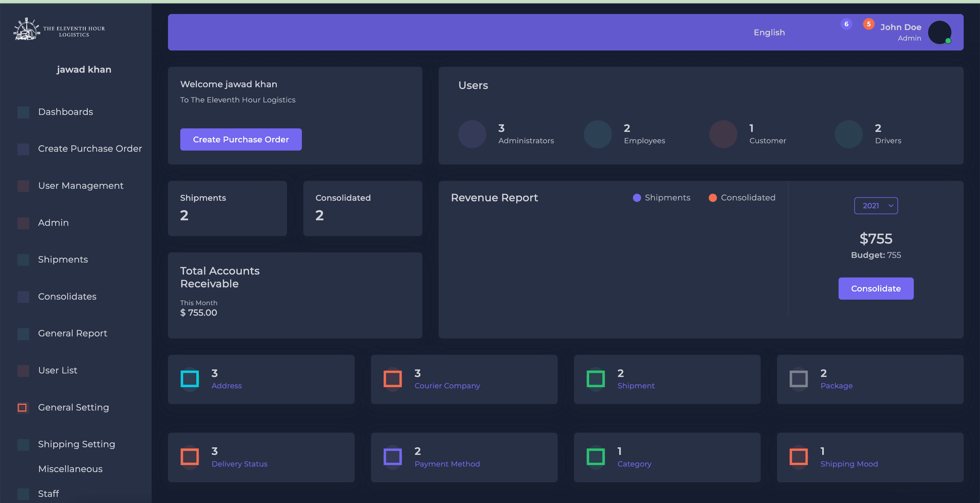This screenshot has width=980, height=503.
Task: Click the purple Payment Method icon
Action: click(x=393, y=457)
